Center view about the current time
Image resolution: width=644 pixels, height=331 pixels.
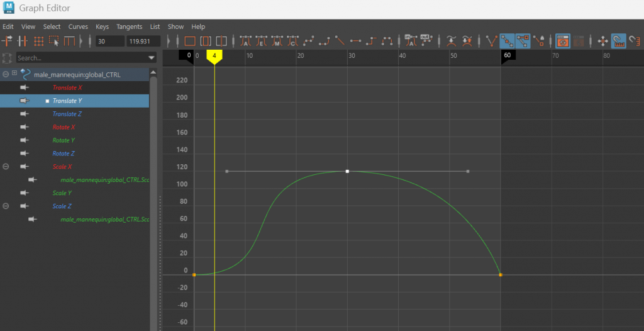point(221,41)
